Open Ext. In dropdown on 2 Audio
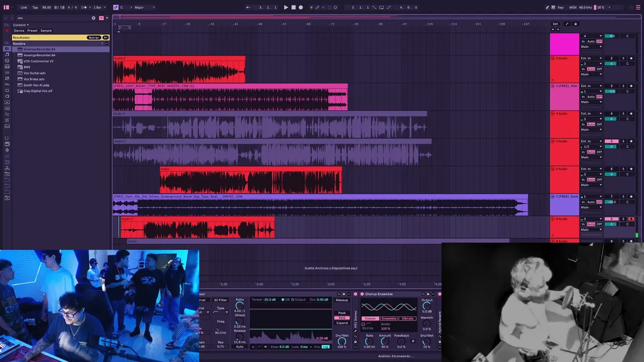644x362 pixels. tap(592, 58)
